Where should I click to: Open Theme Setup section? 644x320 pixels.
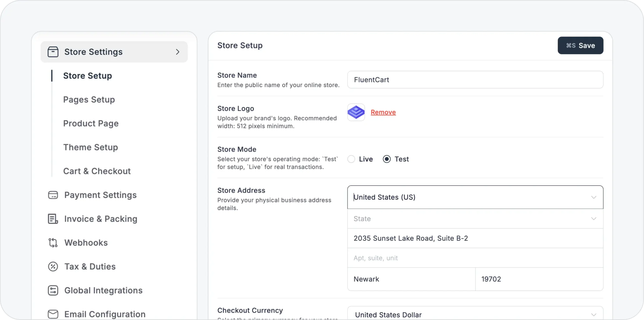(91, 147)
